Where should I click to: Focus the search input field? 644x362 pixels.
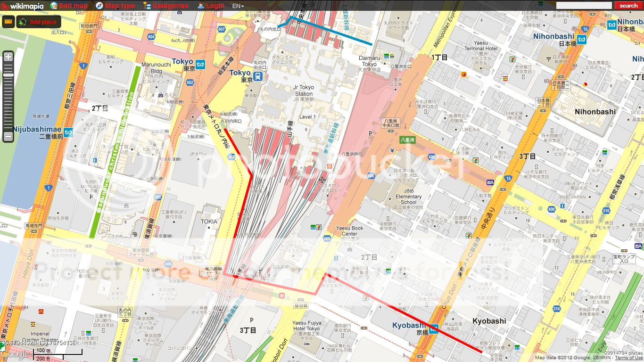(x=584, y=6)
